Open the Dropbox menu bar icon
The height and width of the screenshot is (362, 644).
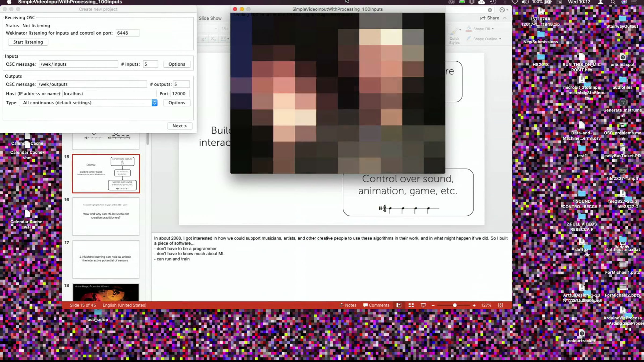pyautogui.click(x=471, y=2)
